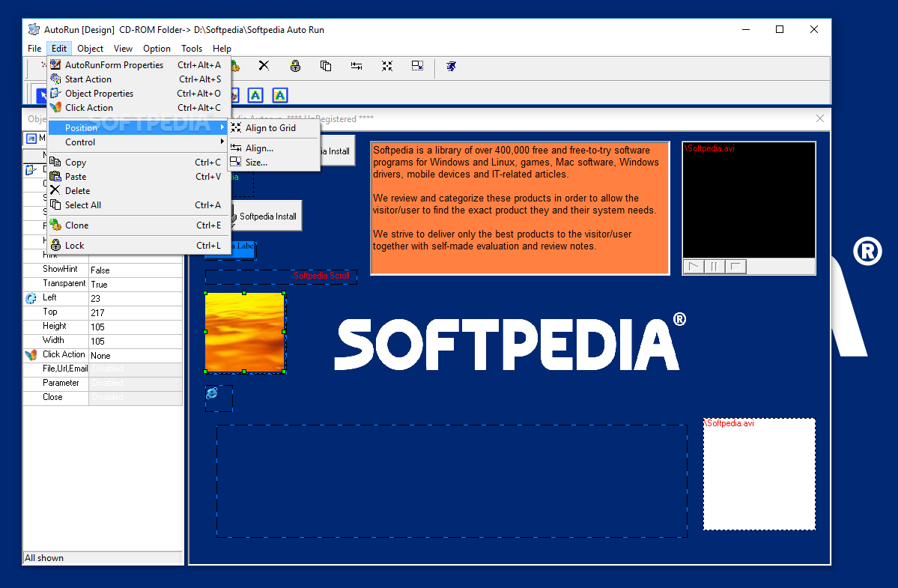
Task: Close the open Edit menu tab
Action: (59, 49)
